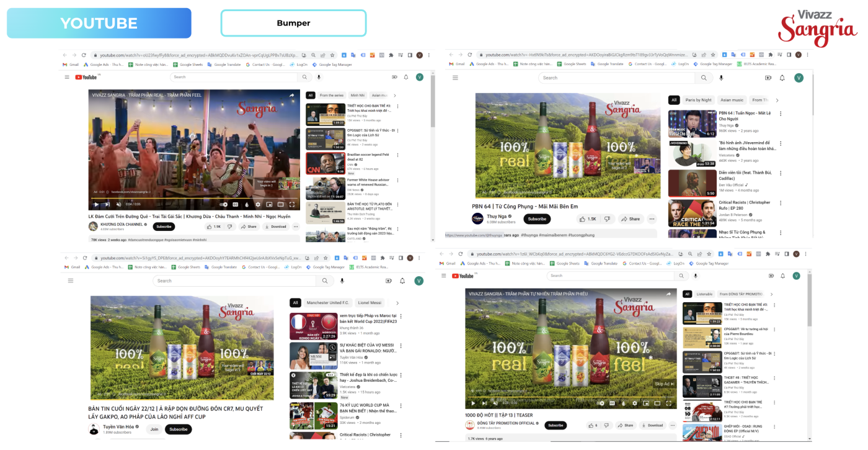The width and height of the screenshot is (868, 450).
Task: Select the Manchester United F.C. filter chip
Action: tap(329, 303)
